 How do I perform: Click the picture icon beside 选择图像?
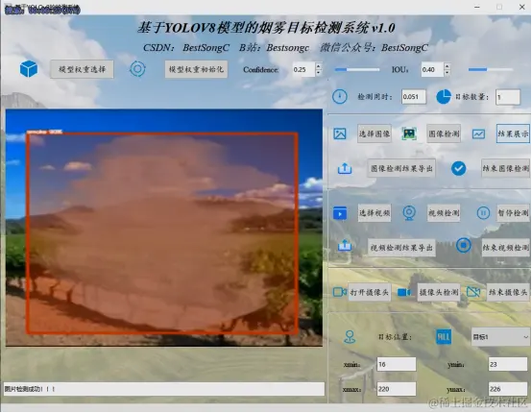tap(340, 134)
